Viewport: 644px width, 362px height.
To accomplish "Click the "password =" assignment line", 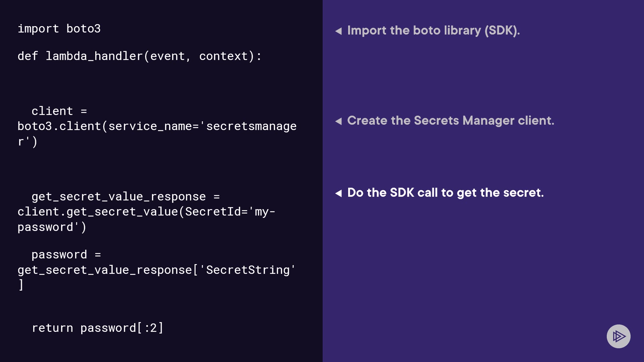I will [x=66, y=255].
